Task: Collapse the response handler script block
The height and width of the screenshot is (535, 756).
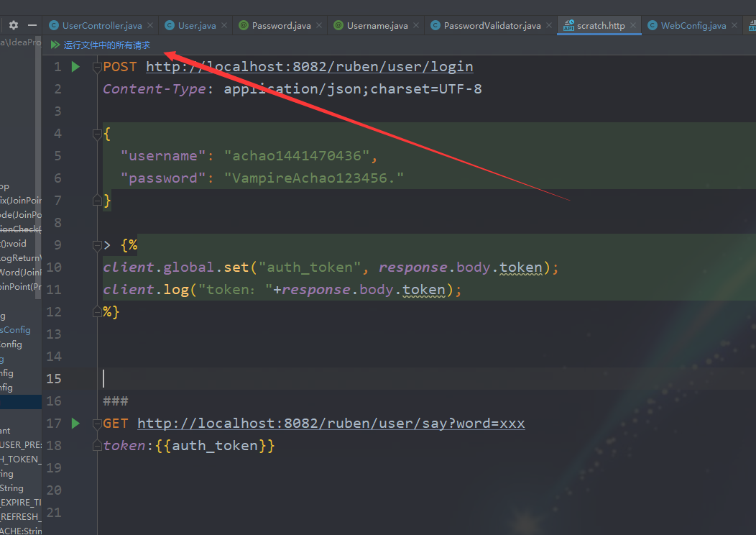Action: [97, 245]
